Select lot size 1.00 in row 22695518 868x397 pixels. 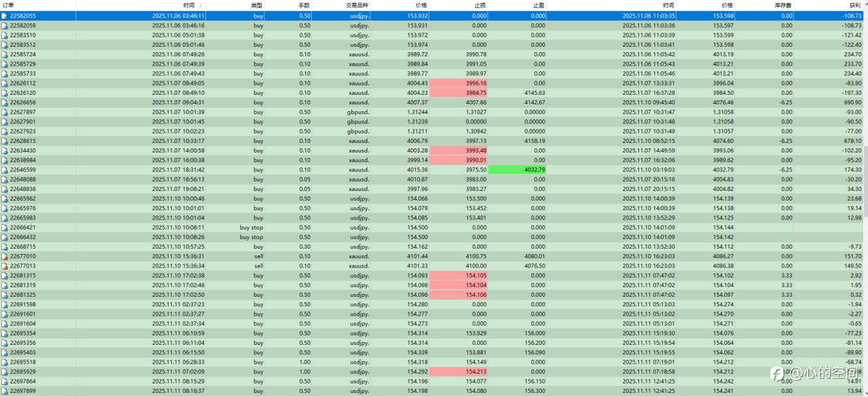305,362
